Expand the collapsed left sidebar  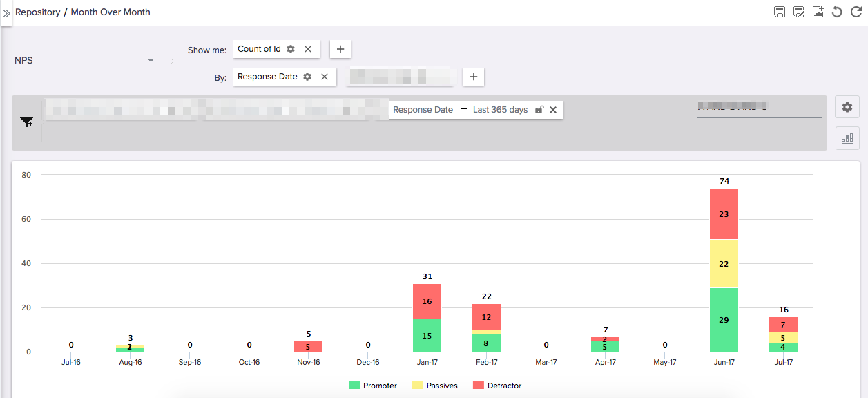pyautogui.click(x=6, y=13)
